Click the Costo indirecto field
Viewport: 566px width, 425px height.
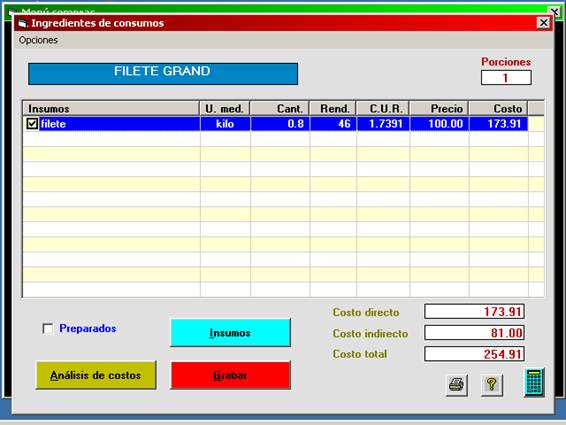pos(474,333)
